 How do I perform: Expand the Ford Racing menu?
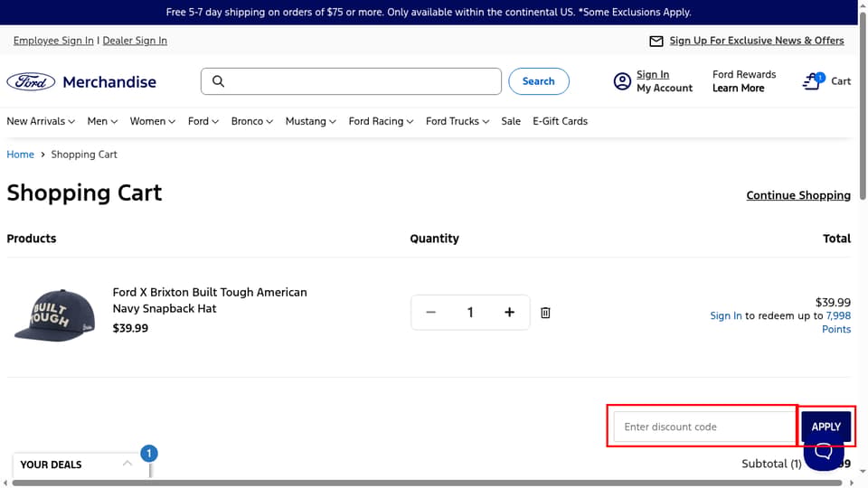click(x=381, y=121)
